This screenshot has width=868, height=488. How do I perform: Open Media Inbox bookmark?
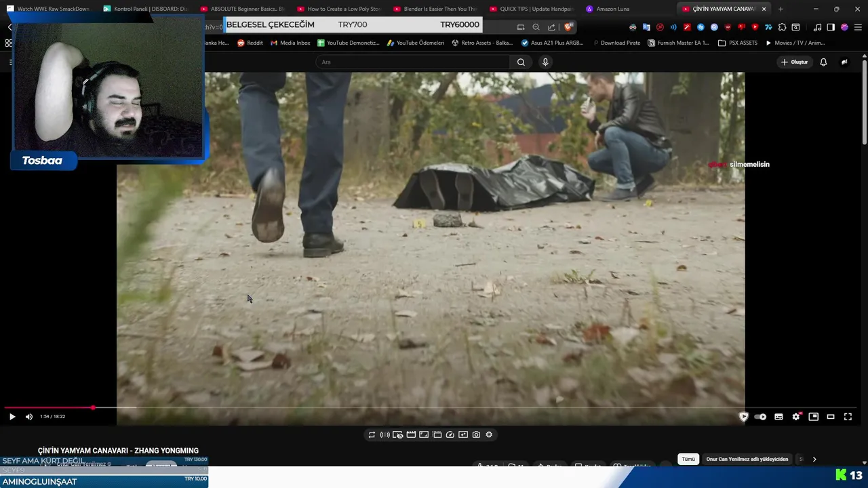[290, 43]
